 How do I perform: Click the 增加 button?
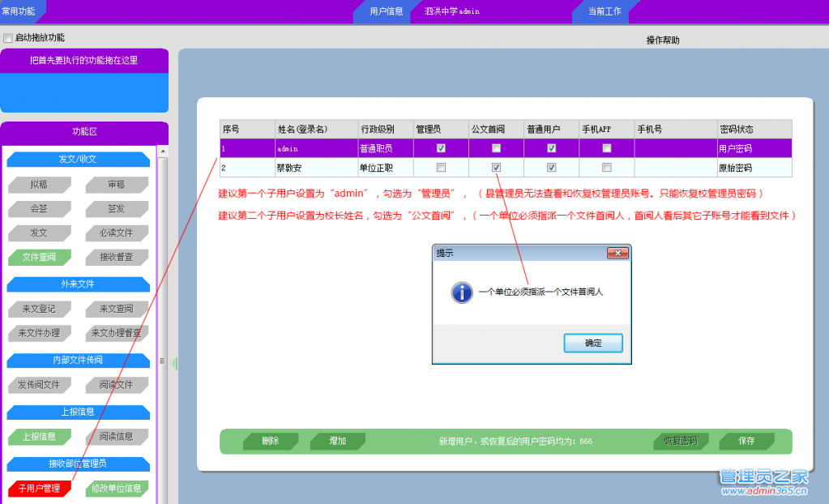coord(337,441)
